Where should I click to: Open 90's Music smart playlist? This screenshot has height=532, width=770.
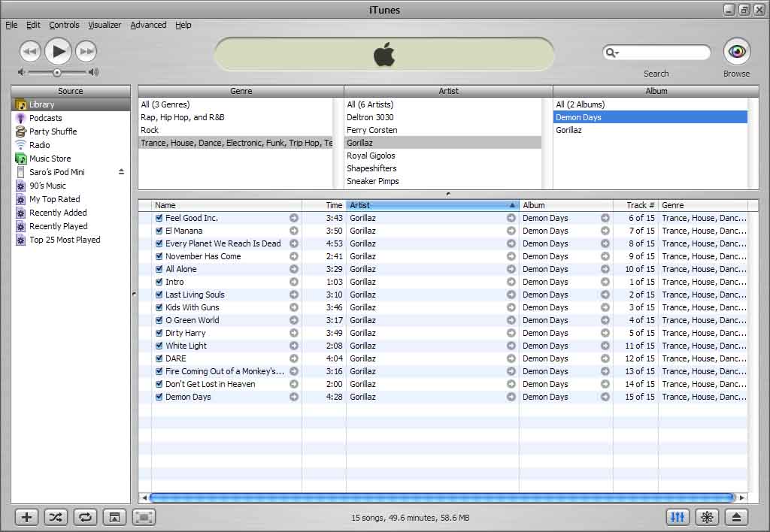pos(47,186)
